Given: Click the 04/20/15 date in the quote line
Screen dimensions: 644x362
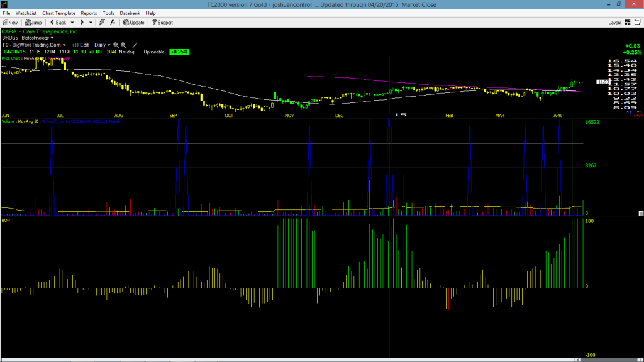Looking at the screenshot, I should [14, 52].
